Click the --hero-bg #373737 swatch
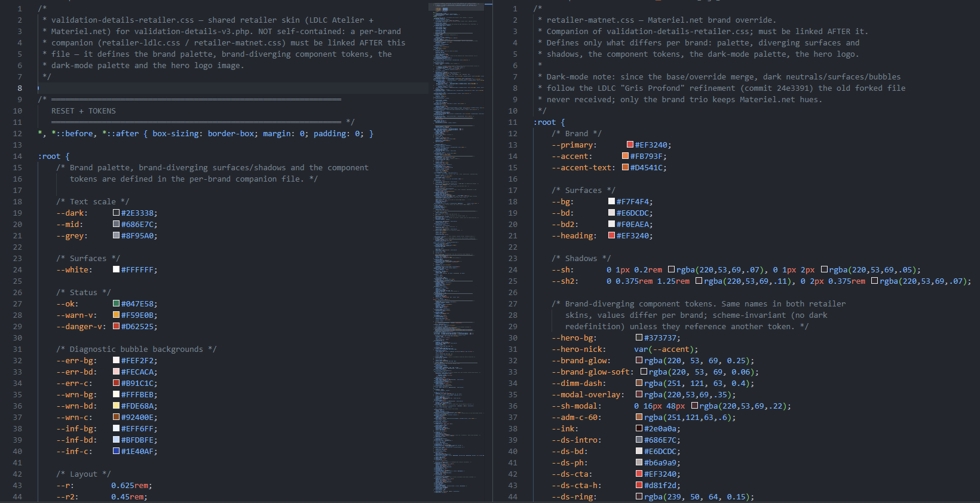This screenshot has height=503, width=980. 639,338
